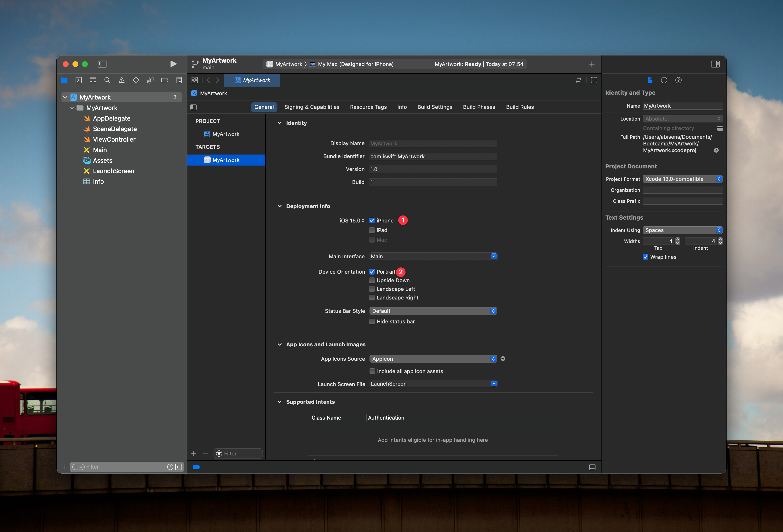Click the Bundle Identifier field

click(433, 156)
